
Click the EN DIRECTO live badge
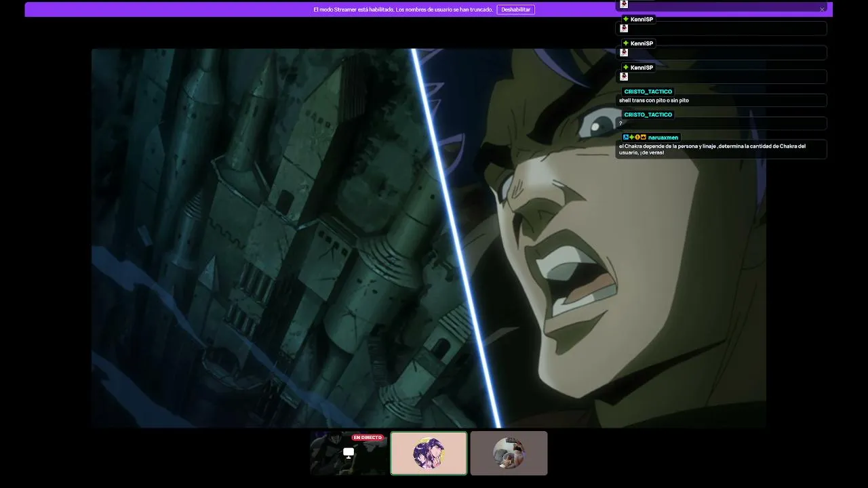click(368, 438)
